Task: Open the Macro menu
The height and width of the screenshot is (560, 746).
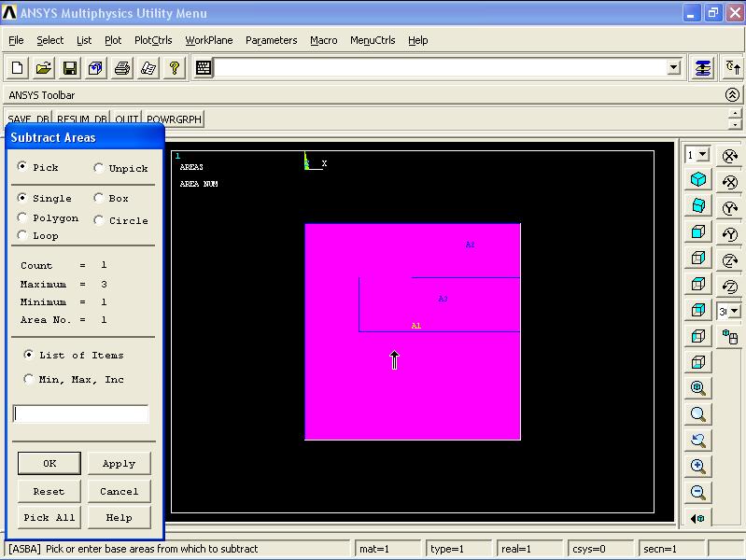Action: 324,40
